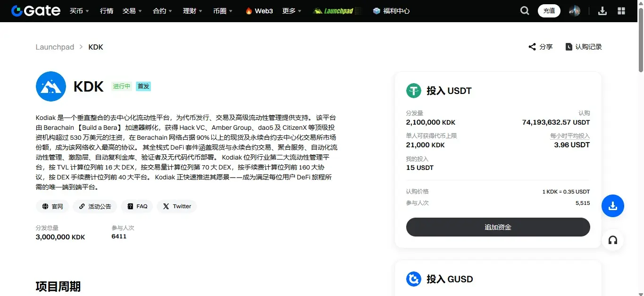Expand the 理财 dropdown menu
The height and width of the screenshot is (296, 644).
click(193, 10)
